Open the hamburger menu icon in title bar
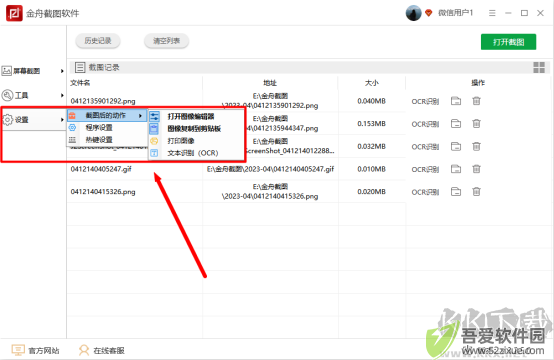Image resolution: width=554 pixels, height=360 pixels. 492,13
